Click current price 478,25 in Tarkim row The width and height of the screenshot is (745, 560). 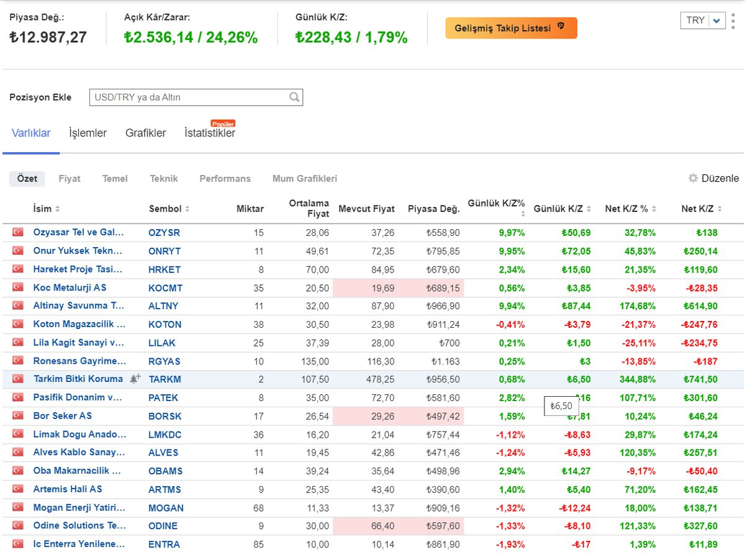click(x=381, y=379)
